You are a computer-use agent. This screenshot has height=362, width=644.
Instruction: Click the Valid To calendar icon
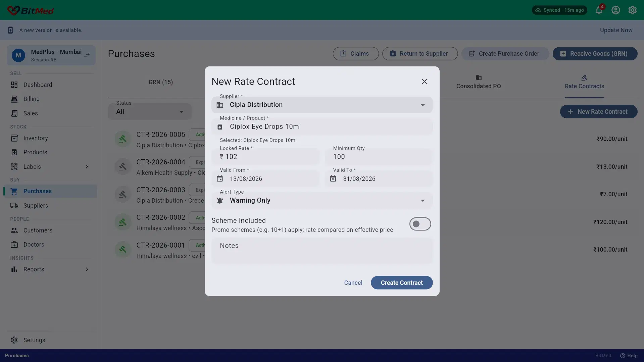(333, 179)
